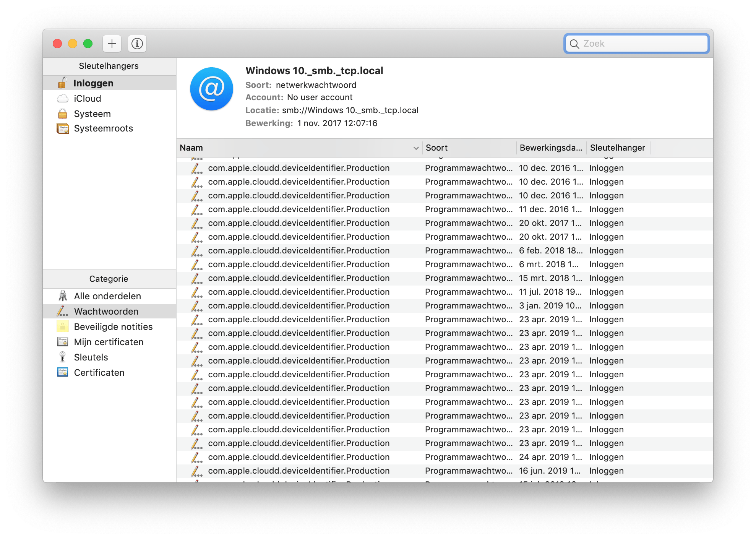
Task: Click the plus add-item toolbar button
Action: 112,44
